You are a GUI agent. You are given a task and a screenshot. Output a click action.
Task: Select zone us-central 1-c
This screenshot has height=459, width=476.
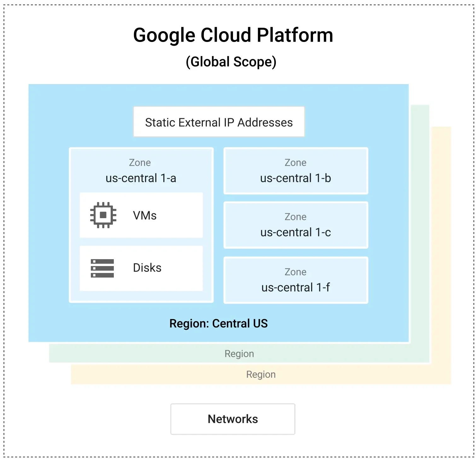296,225
